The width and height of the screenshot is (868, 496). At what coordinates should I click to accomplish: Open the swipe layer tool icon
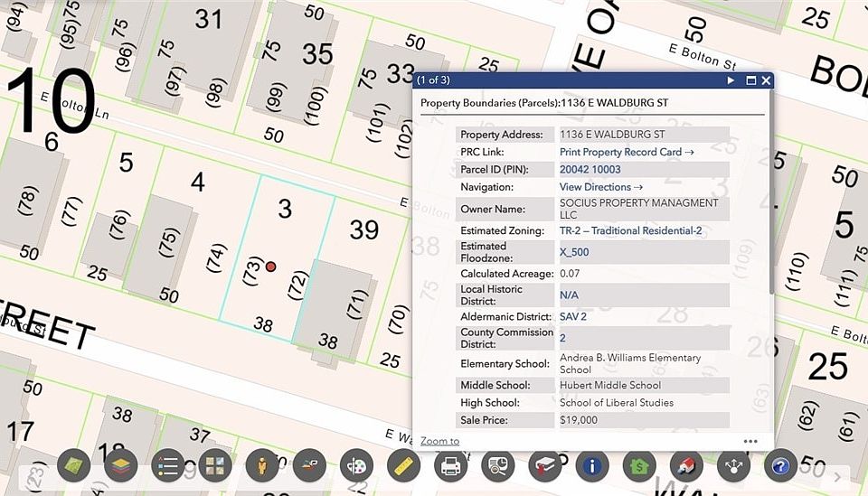point(309,465)
